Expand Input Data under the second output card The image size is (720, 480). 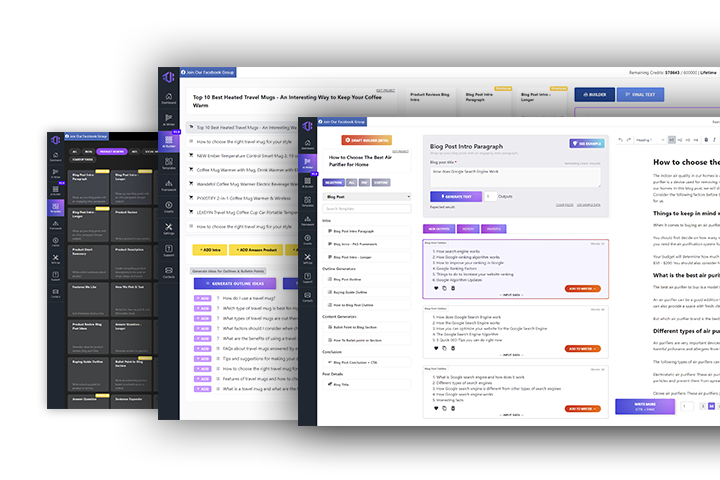click(x=512, y=355)
